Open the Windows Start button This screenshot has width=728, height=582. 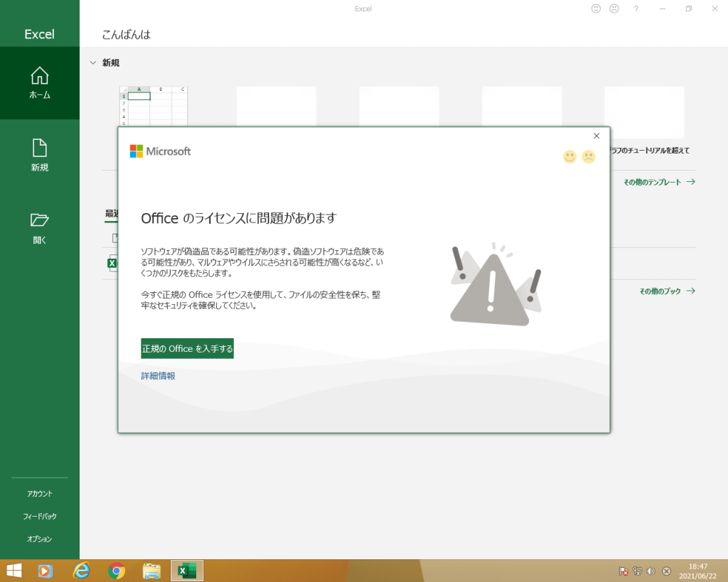pyautogui.click(x=14, y=571)
